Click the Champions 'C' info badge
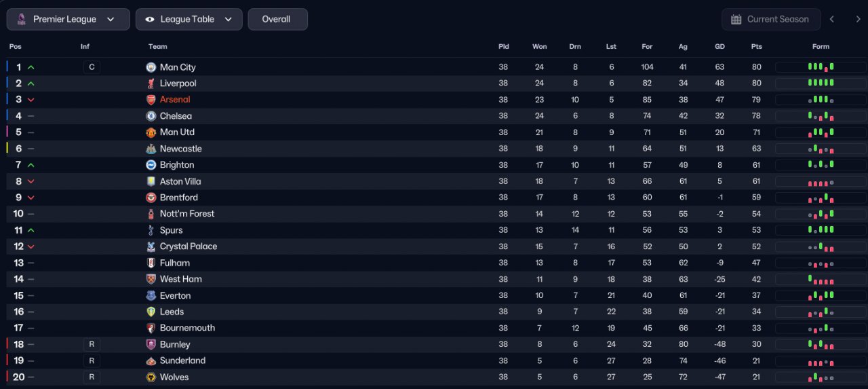Screen dimensions: 868x389 [x=92, y=67]
